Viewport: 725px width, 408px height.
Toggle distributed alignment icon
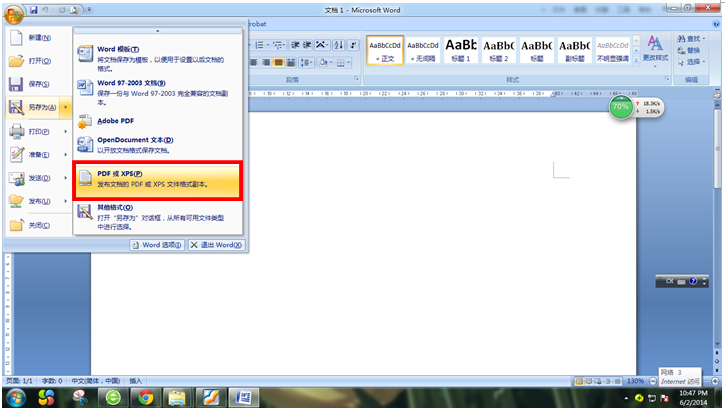point(291,62)
